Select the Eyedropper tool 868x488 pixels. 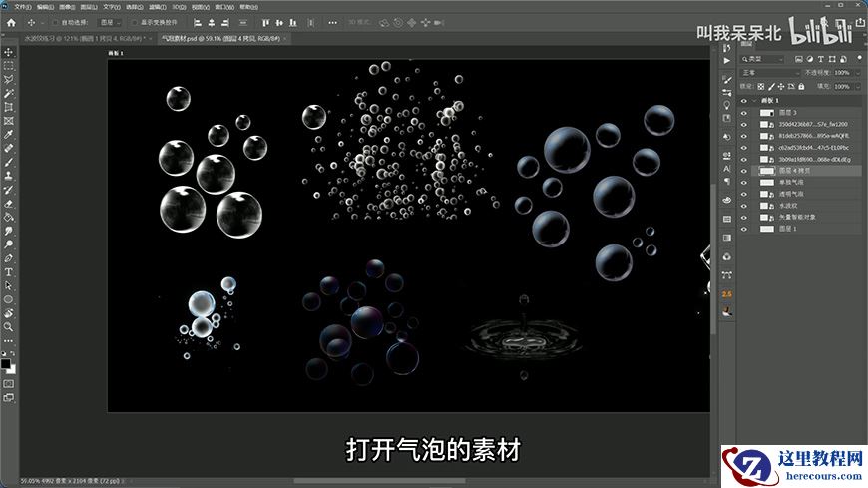(8, 135)
